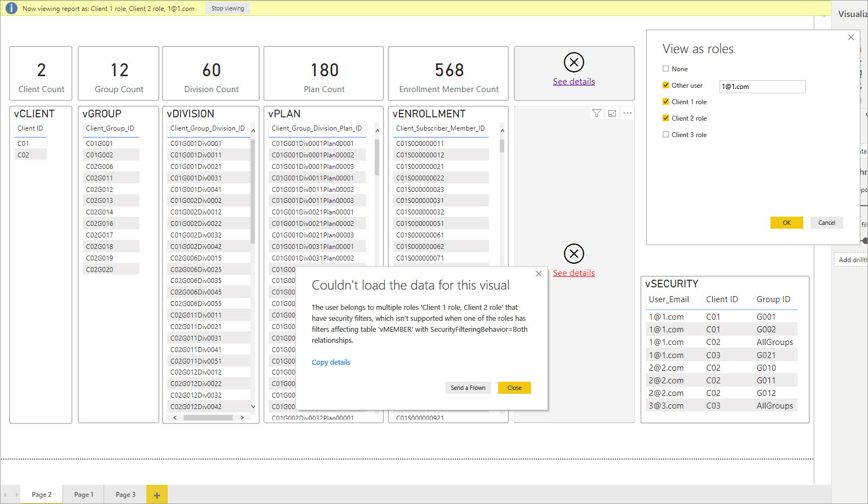Click the scroll-up arrow in vDIVISION table
The height and width of the screenshot is (504, 868).
click(253, 130)
